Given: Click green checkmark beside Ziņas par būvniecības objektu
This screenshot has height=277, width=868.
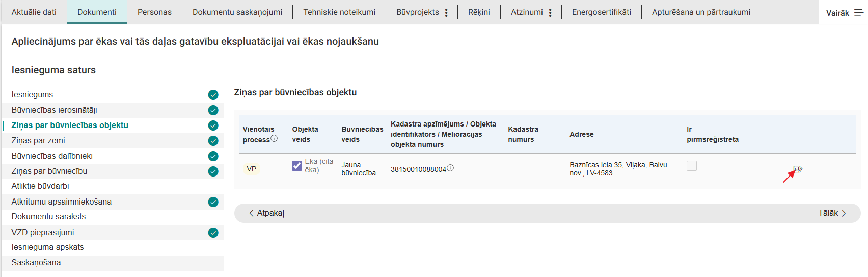Looking at the screenshot, I should (x=213, y=125).
